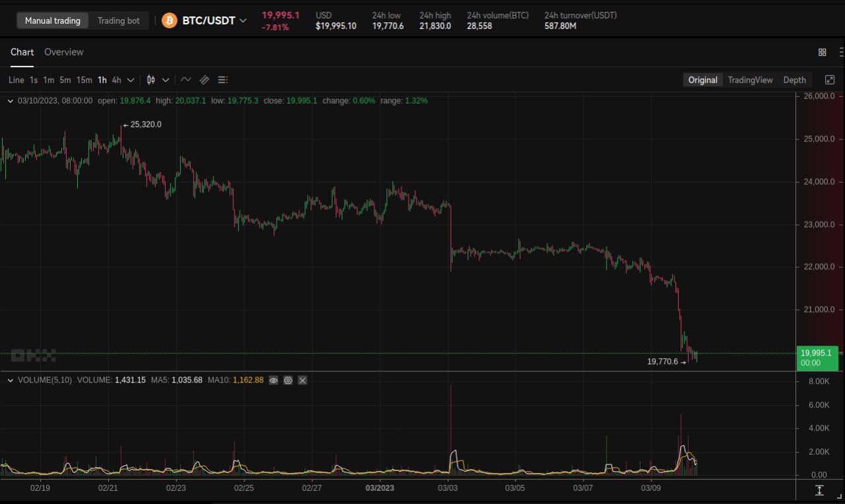Screen dimensions: 845x504
Task: Select the Chart tab
Action: pyautogui.click(x=22, y=52)
